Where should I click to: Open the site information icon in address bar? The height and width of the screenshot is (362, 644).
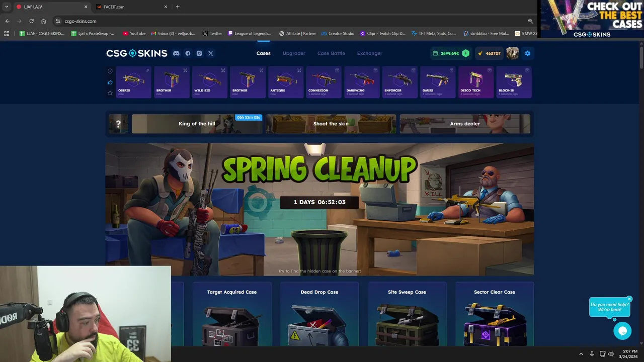[x=58, y=21]
